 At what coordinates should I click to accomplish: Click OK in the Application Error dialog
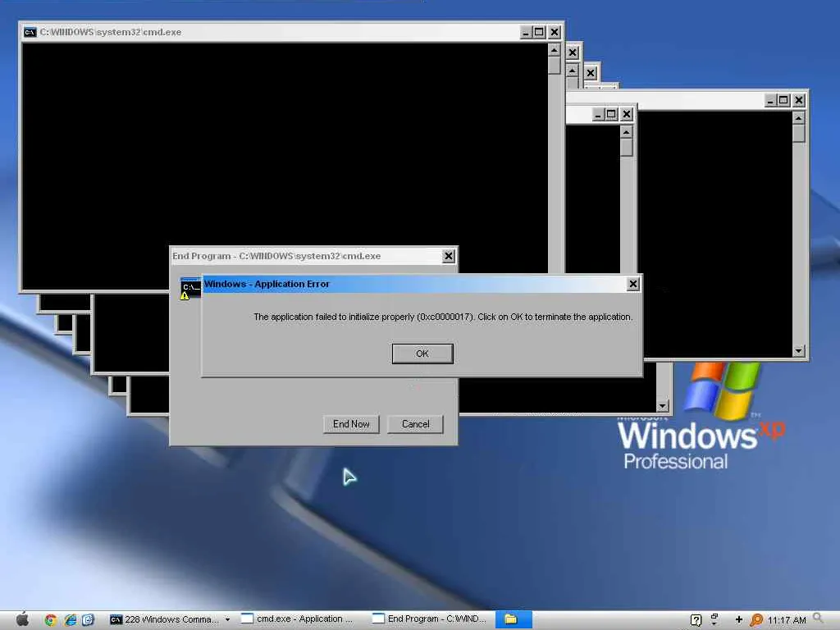pyautogui.click(x=422, y=354)
